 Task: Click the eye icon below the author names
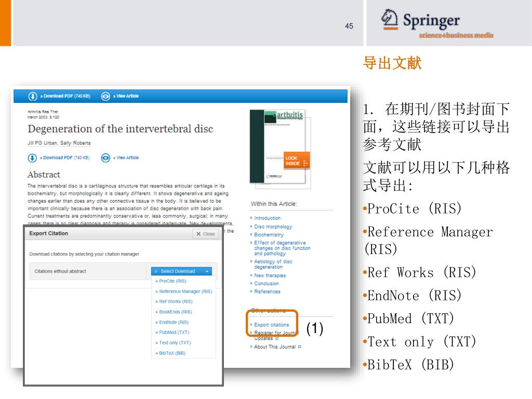[105, 158]
